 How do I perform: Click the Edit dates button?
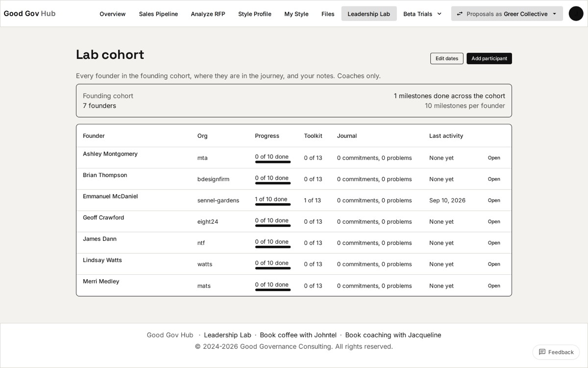click(x=447, y=58)
